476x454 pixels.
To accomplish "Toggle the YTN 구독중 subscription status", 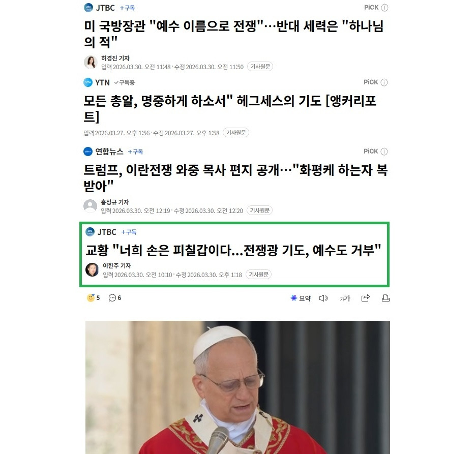I will tap(125, 82).
